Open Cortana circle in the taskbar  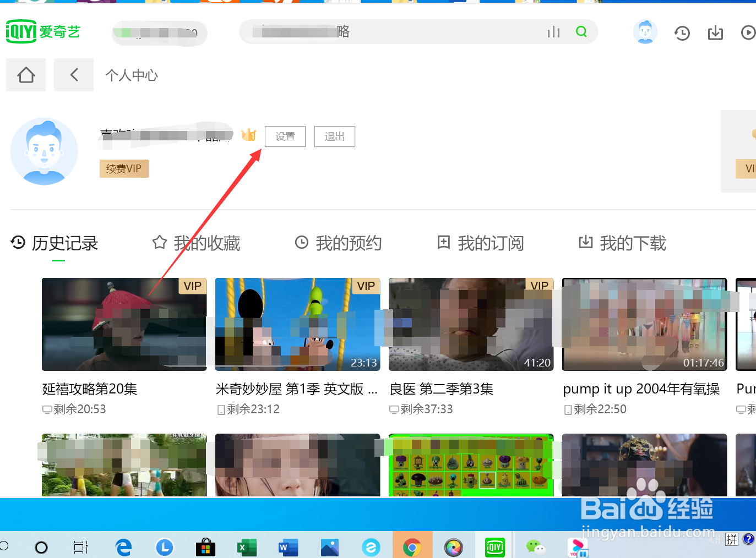coord(41,547)
